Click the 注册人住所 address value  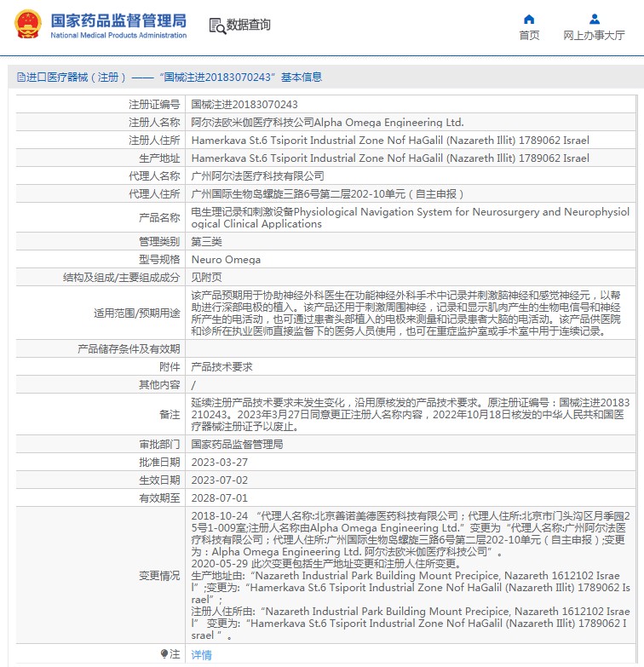click(390, 141)
